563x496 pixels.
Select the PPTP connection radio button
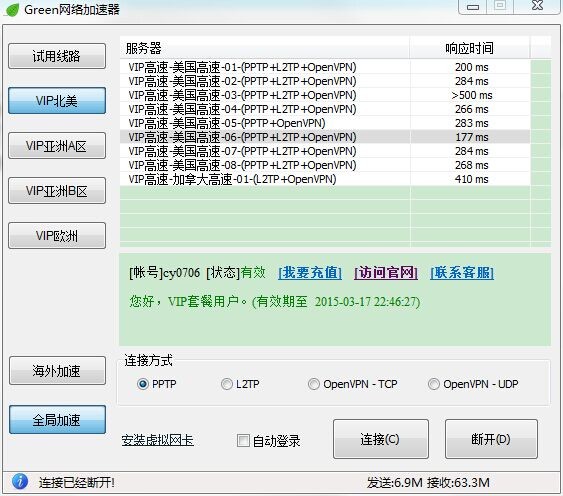pos(143,384)
